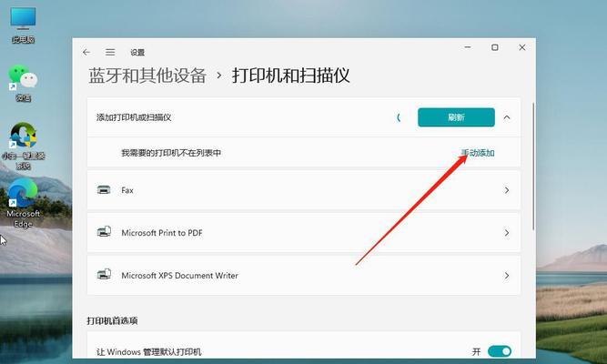Go back with the Settings back arrow
The height and width of the screenshot is (364, 607).
pos(86,52)
